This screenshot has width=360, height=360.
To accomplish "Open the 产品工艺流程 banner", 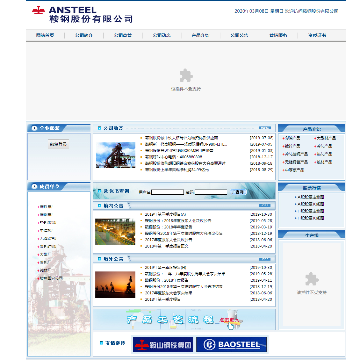I will click(x=184, y=320).
